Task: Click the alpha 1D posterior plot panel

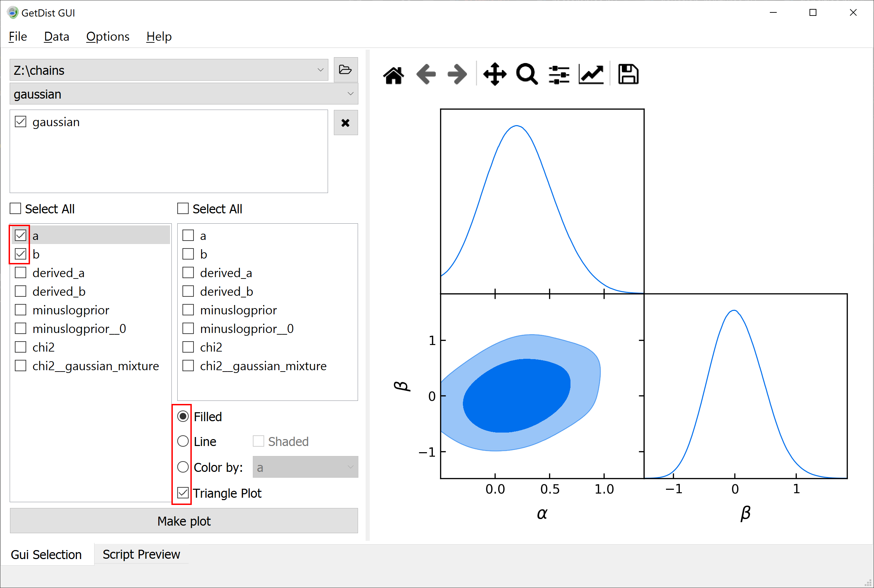Action: (542, 201)
